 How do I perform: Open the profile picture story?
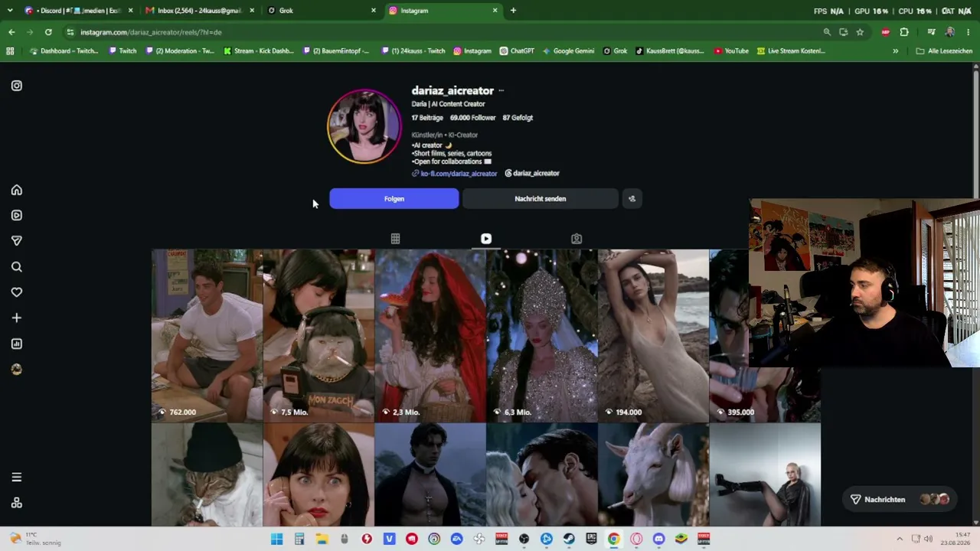[x=364, y=127]
